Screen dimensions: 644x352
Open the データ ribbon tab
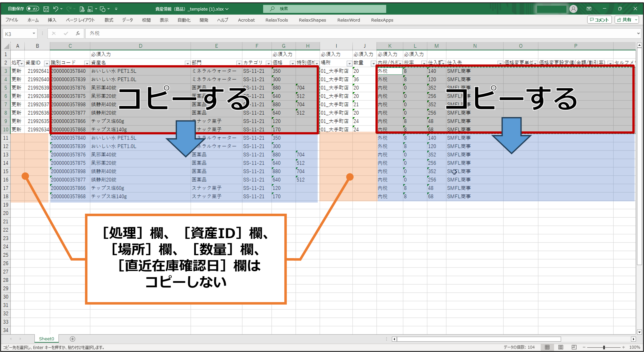pyautogui.click(x=127, y=20)
